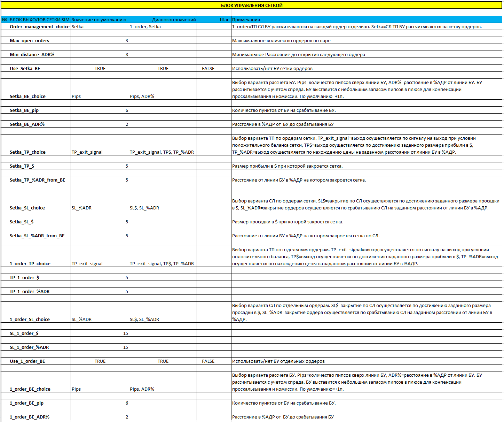
Task: Select note 'Максимальное количество ордеров по паре'
Action: [x=367, y=40]
